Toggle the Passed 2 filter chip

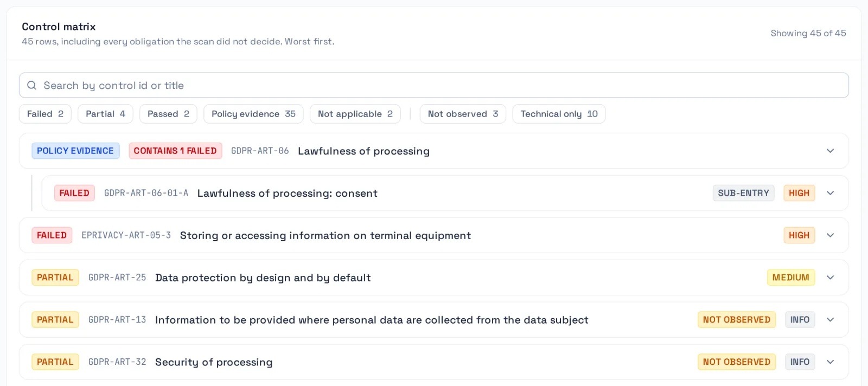pos(168,114)
